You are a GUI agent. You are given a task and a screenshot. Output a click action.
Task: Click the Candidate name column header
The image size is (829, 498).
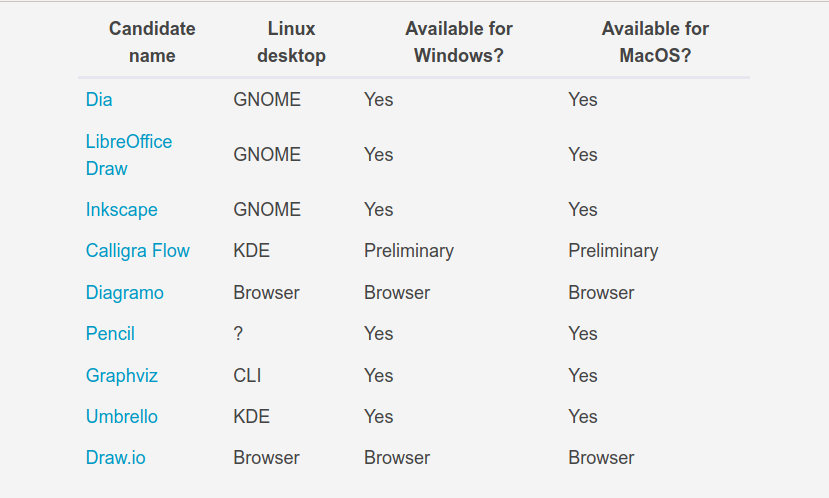tap(152, 42)
